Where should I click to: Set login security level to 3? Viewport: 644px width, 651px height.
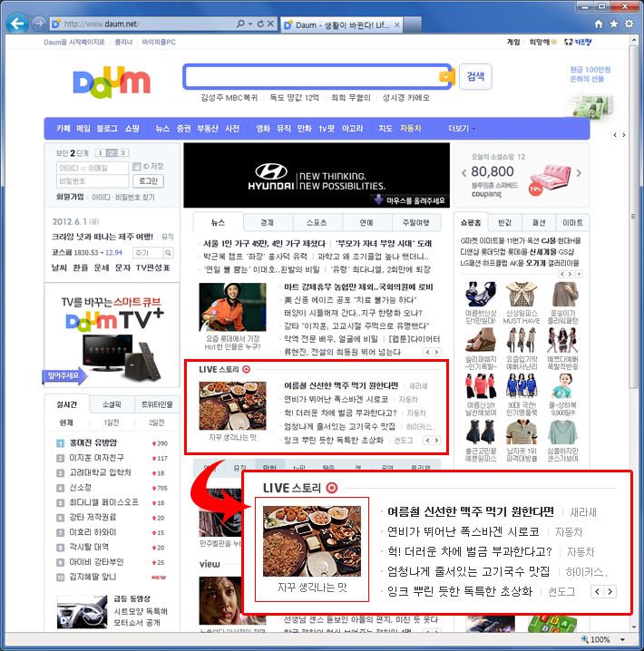pyautogui.click(x=122, y=153)
